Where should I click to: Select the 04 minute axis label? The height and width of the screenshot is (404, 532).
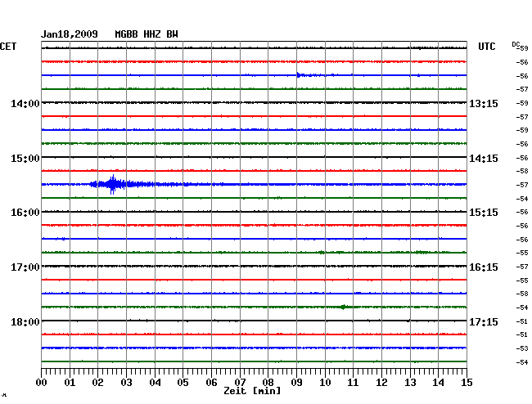[x=155, y=382]
